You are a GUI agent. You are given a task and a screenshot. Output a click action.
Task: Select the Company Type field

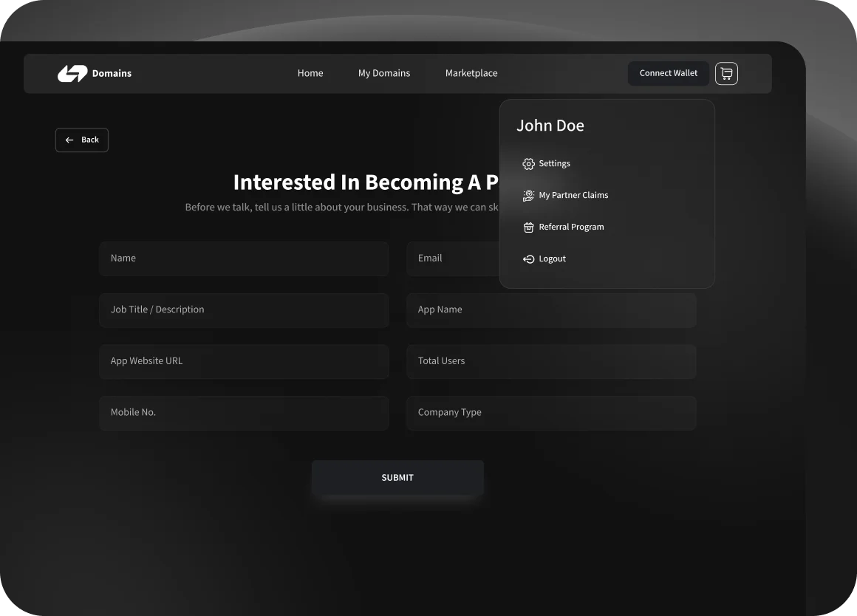click(x=551, y=413)
